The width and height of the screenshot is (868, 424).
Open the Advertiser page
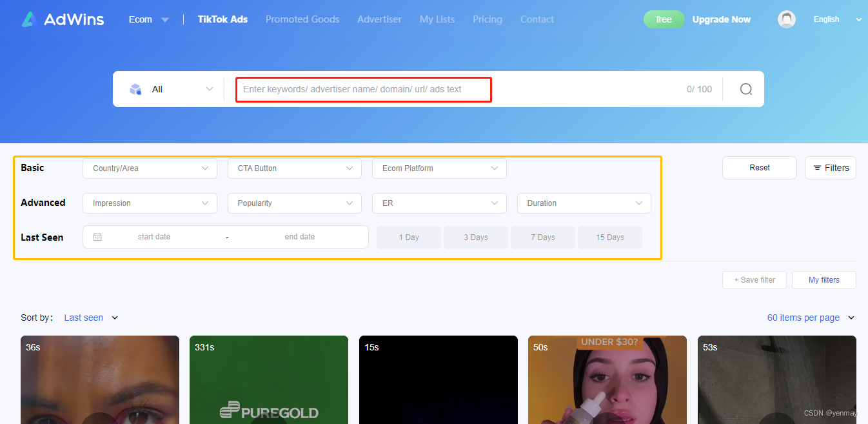(379, 19)
